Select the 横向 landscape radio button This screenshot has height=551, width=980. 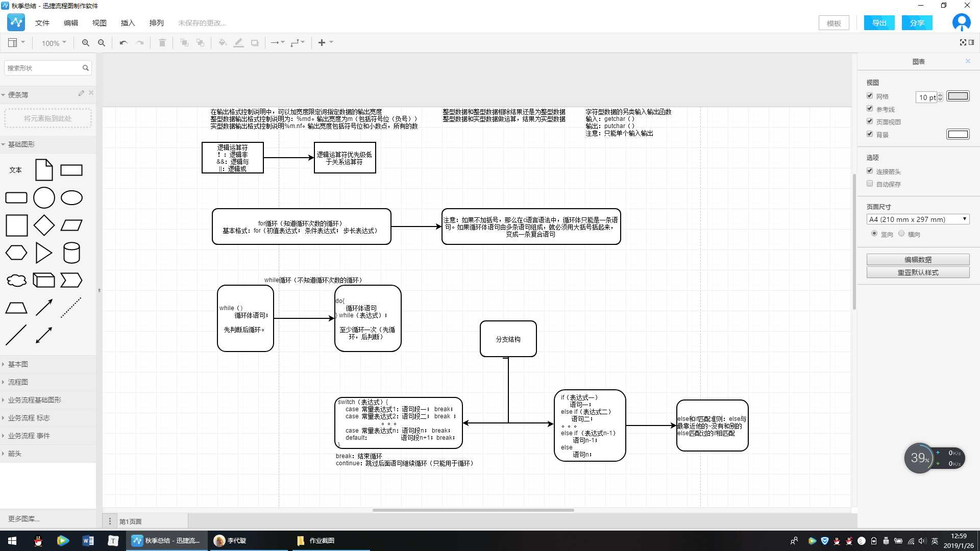pyautogui.click(x=901, y=233)
